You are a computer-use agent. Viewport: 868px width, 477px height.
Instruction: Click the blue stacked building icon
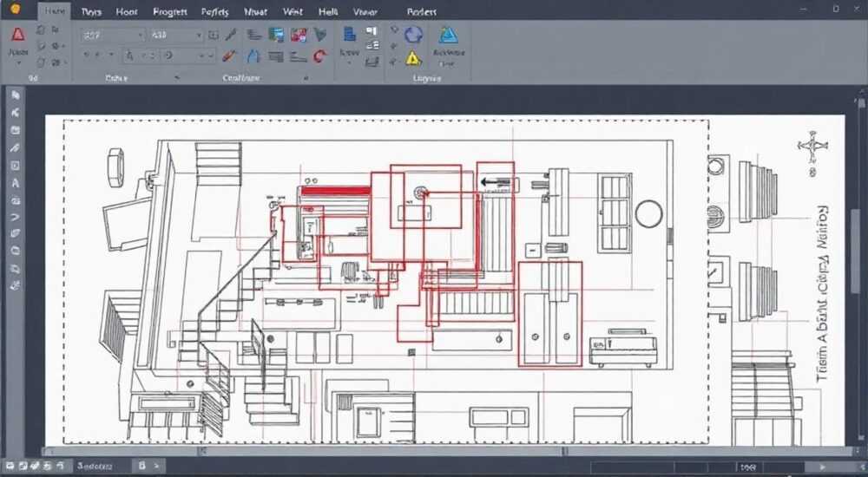click(x=350, y=35)
